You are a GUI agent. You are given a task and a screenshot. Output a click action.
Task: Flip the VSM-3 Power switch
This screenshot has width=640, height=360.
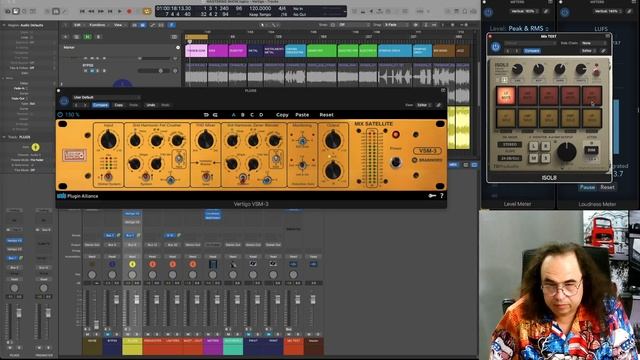[x=395, y=162]
